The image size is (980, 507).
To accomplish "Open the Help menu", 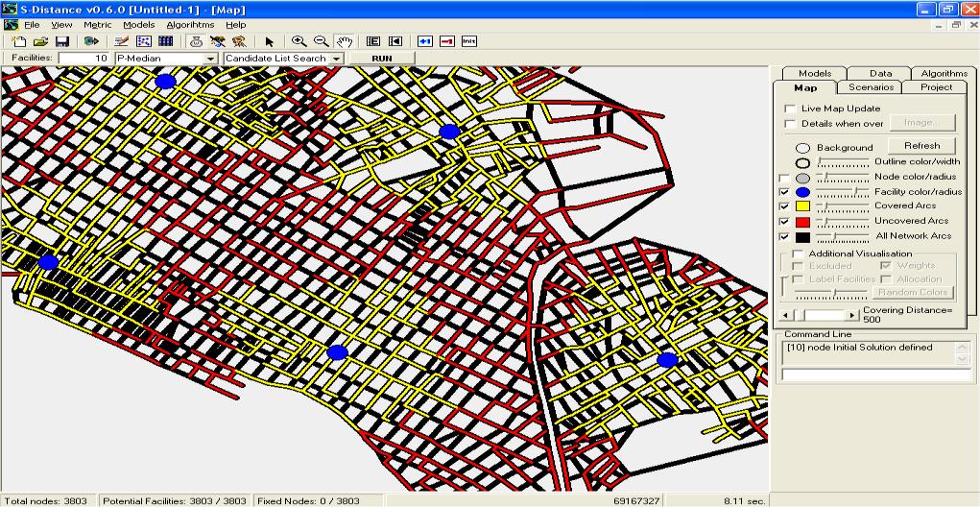I will pyautogui.click(x=235, y=25).
